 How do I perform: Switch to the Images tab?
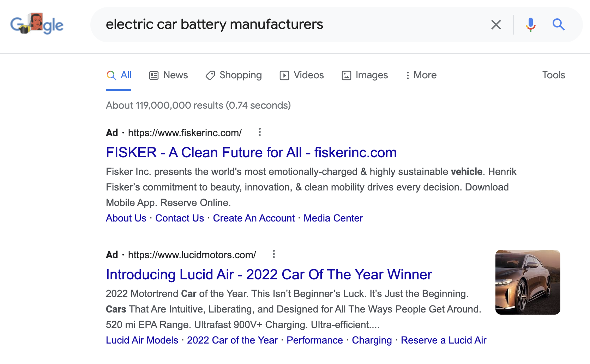365,75
